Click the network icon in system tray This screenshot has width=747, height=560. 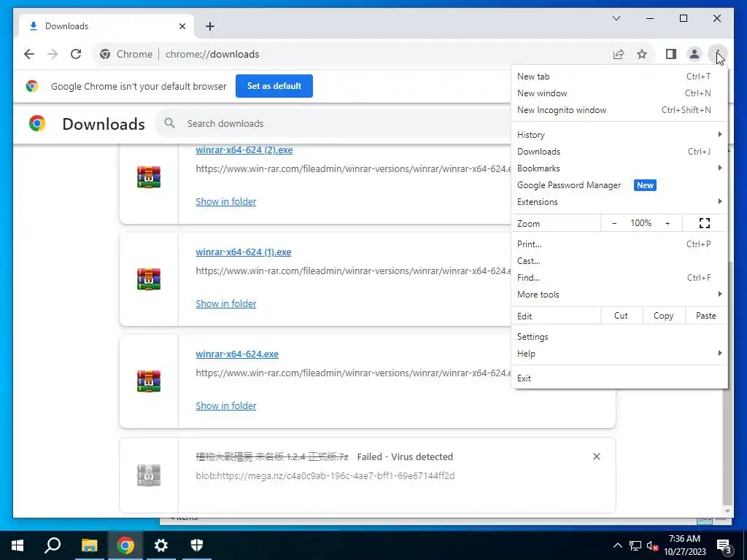pos(635,545)
